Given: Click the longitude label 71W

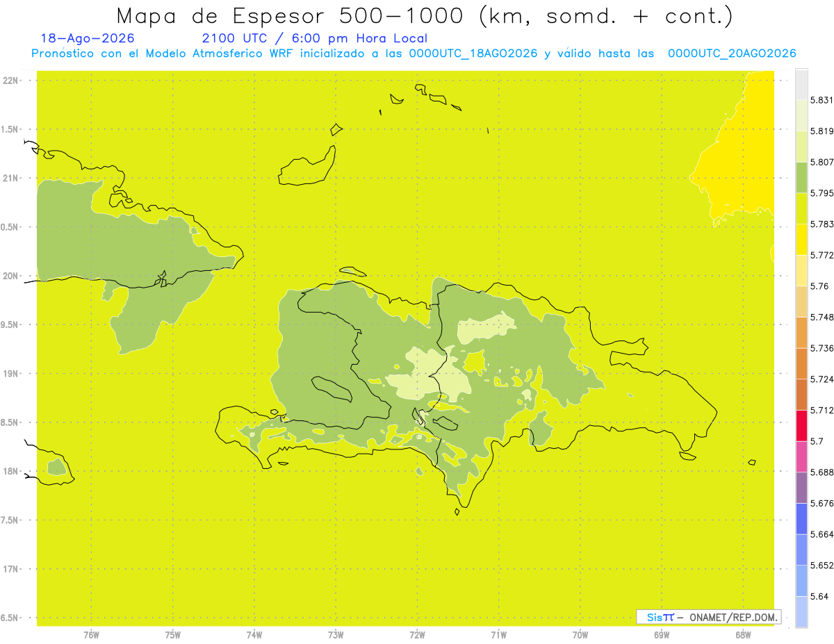Looking at the screenshot, I should pos(498,635).
